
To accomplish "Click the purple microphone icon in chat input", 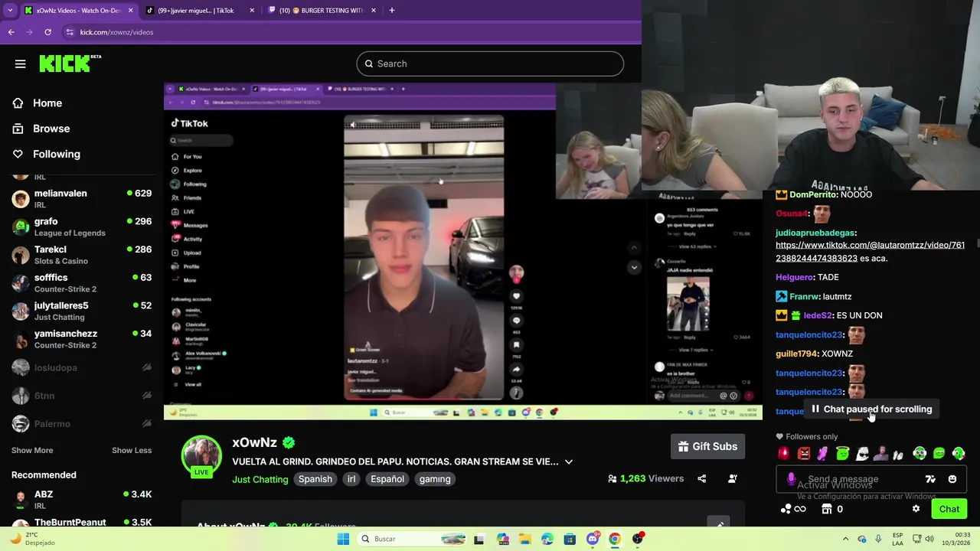I will click(x=791, y=479).
